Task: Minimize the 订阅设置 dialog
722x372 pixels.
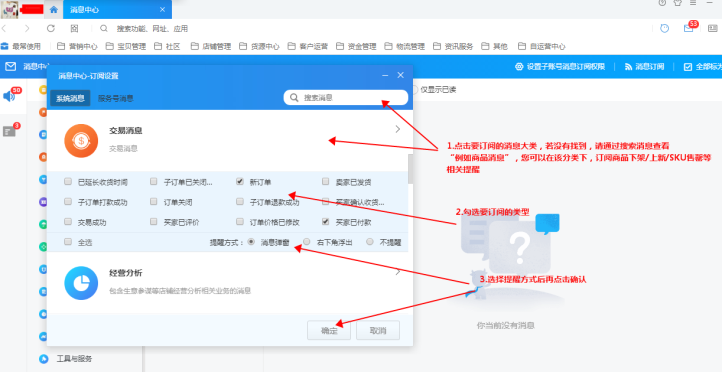Action: tap(385, 75)
